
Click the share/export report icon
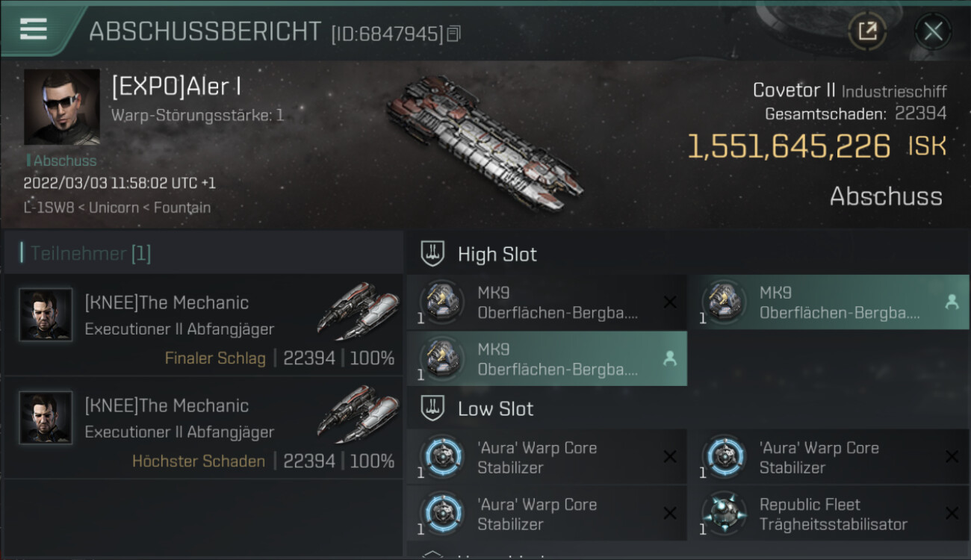[867, 31]
